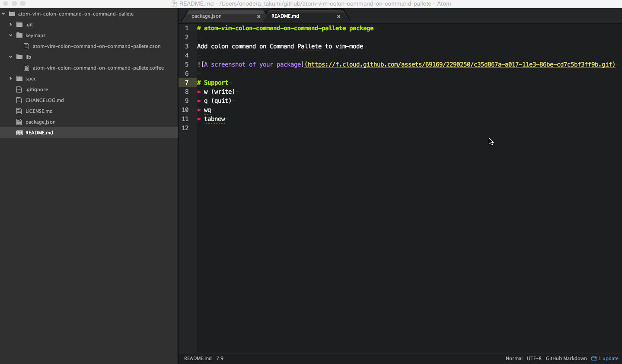Open package.json from the tree view
The height and width of the screenshot is (364, 622).
[41, 122]
